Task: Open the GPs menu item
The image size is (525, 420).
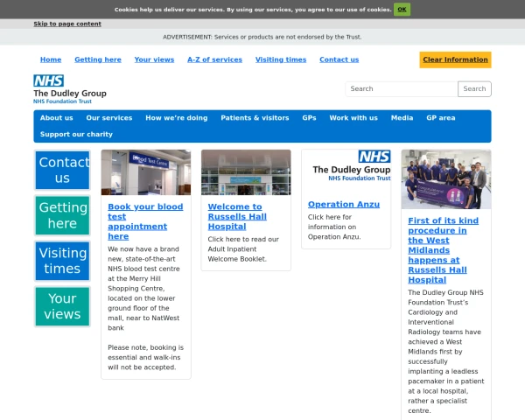Action: click(x=309, y=118)
